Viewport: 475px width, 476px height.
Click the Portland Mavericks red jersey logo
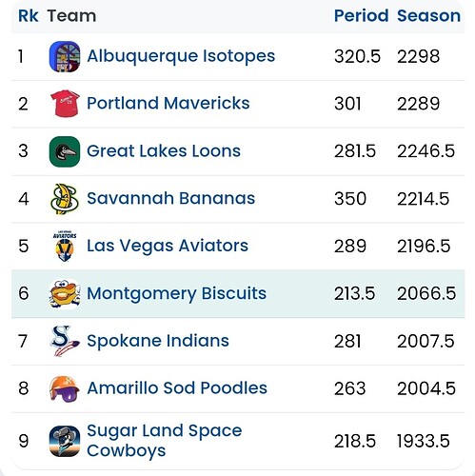tap(65, 104)
